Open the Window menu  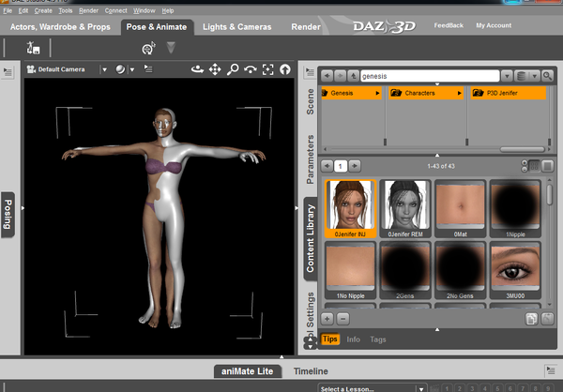pyautogui.click(x=145, y=10)
